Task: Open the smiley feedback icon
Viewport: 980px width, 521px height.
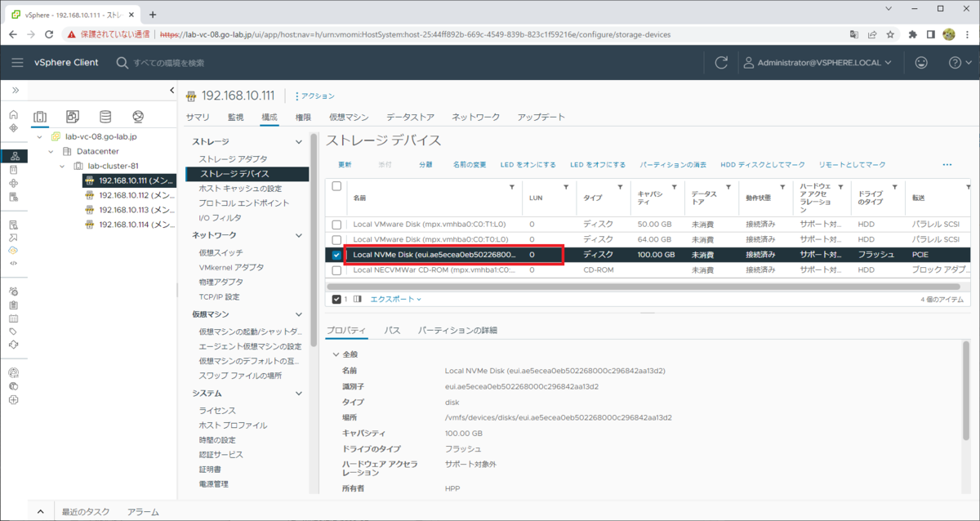Action: pos(921,63)
